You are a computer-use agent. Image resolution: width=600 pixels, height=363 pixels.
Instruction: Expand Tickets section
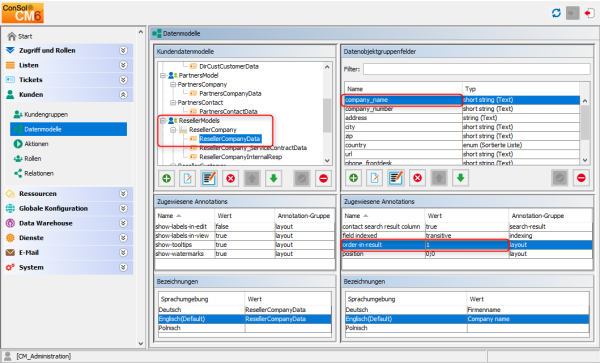[x=123, y=80]
